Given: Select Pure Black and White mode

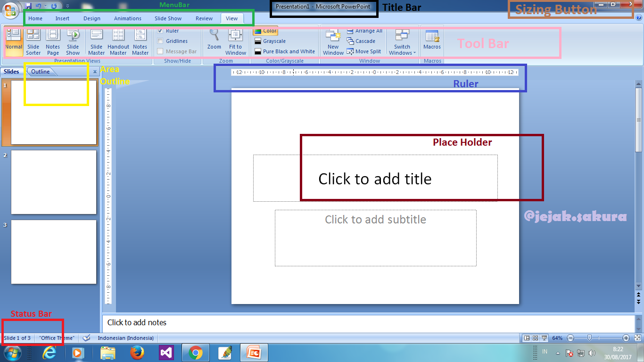Looking at the screenshot, I should (x=284, y=51).
